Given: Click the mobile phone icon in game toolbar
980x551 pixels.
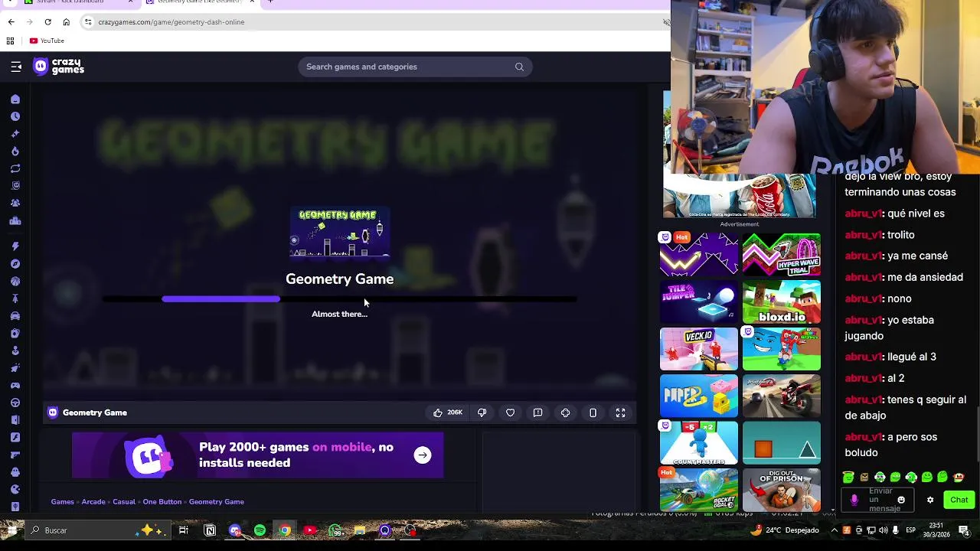Looking at the screenshot, I should point(593,412).
